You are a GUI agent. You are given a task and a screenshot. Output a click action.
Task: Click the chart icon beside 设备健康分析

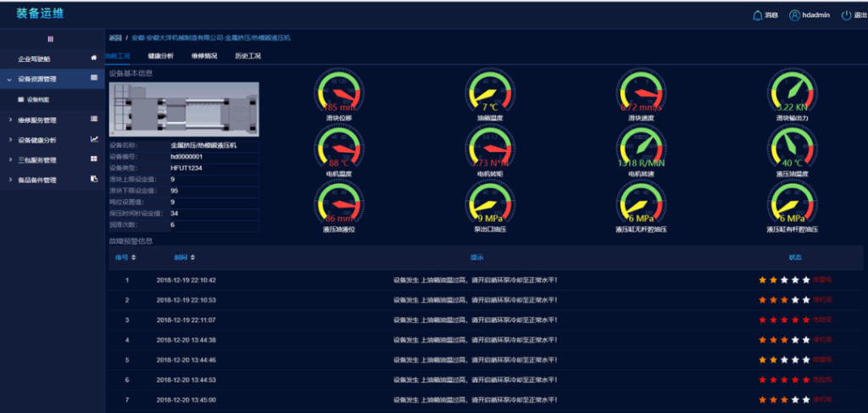point(94,140)
